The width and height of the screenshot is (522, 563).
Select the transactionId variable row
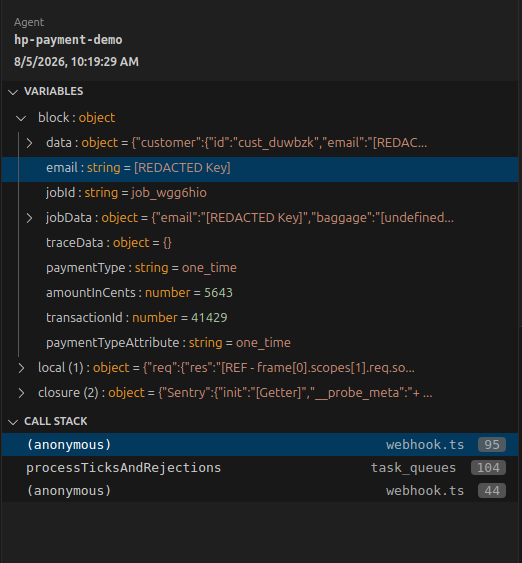tap(260, 318)
